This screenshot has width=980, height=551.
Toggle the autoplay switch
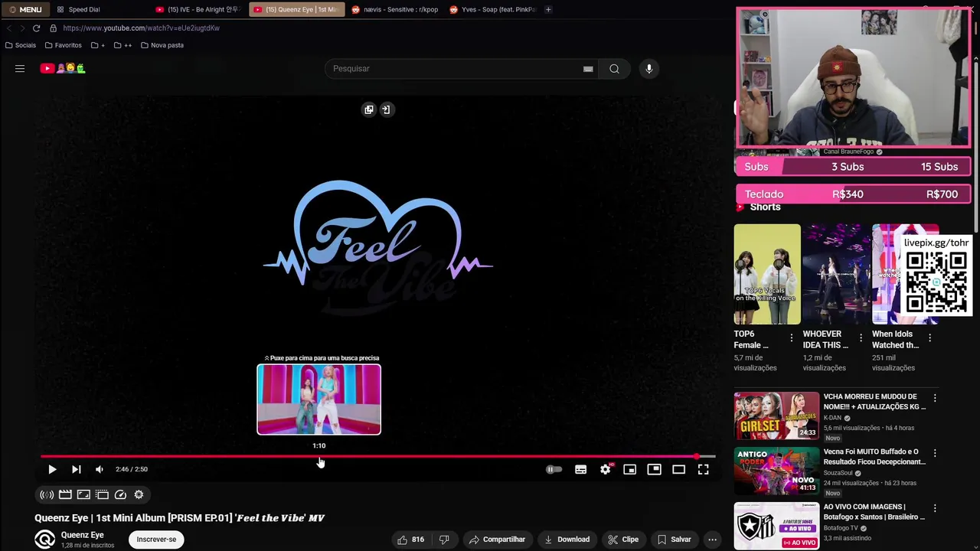tap(554, 469)
